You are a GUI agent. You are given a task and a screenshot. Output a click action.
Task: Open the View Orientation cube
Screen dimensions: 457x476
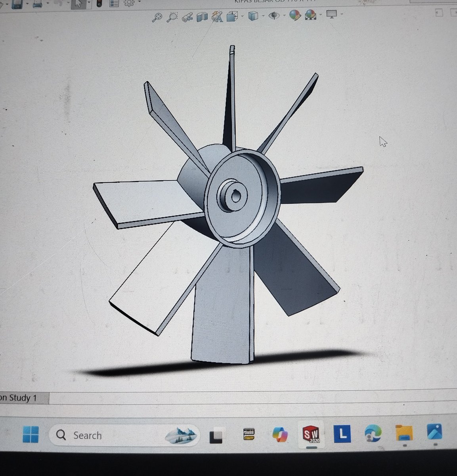pyautogui.click(x=231, y=16)
